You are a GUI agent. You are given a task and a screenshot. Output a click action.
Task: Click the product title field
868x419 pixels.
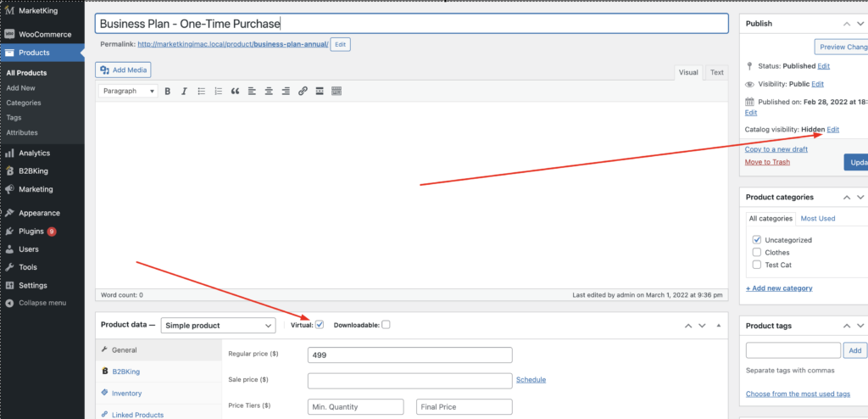pyautogui.click(x=411, y=24)
